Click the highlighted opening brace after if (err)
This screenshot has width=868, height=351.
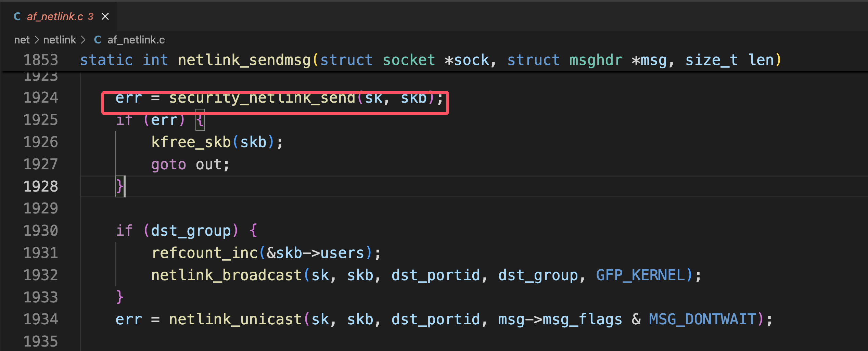(x=200, y=120)
